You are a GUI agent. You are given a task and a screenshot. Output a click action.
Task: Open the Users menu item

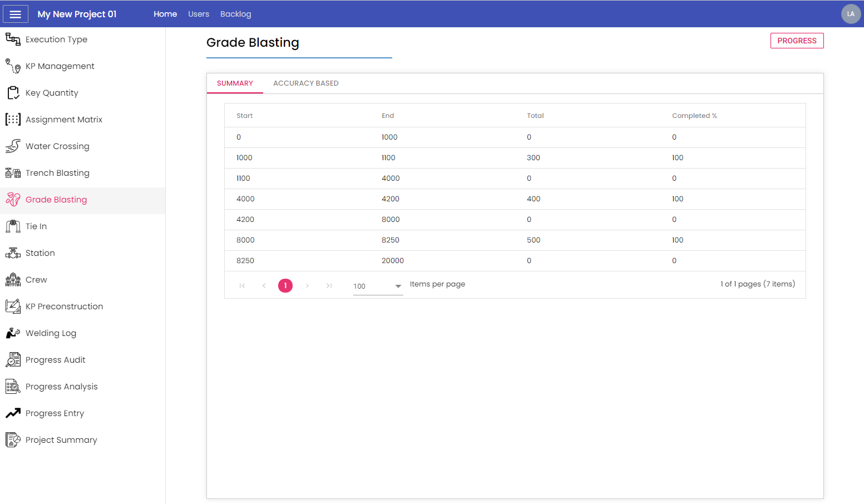click(x=199, y=14)
